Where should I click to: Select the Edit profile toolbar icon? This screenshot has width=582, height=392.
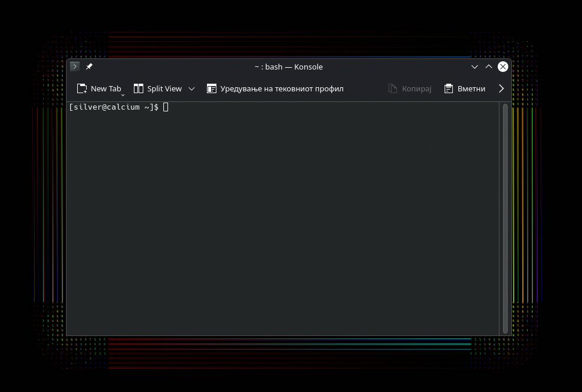(211, 88)
